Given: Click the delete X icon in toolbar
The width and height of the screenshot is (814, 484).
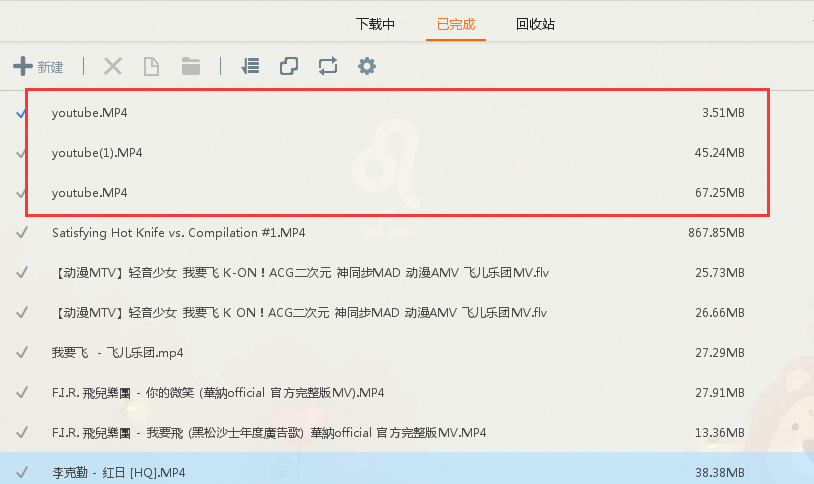Looking at the screenshot, I should pos(113,67).
